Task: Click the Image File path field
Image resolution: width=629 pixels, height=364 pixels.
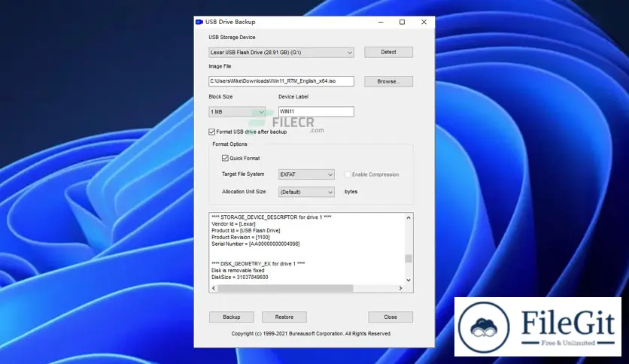Action: (281, 81)
